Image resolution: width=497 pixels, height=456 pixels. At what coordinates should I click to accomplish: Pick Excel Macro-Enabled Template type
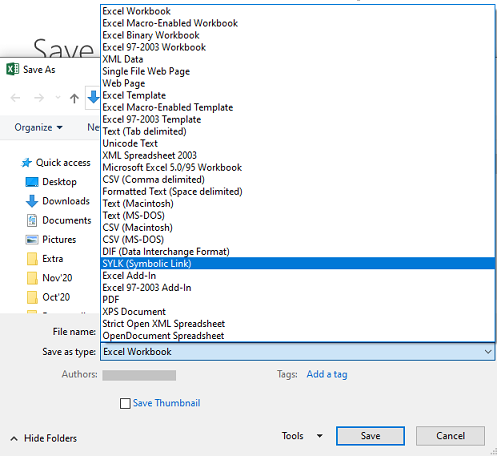click(298, 107)
